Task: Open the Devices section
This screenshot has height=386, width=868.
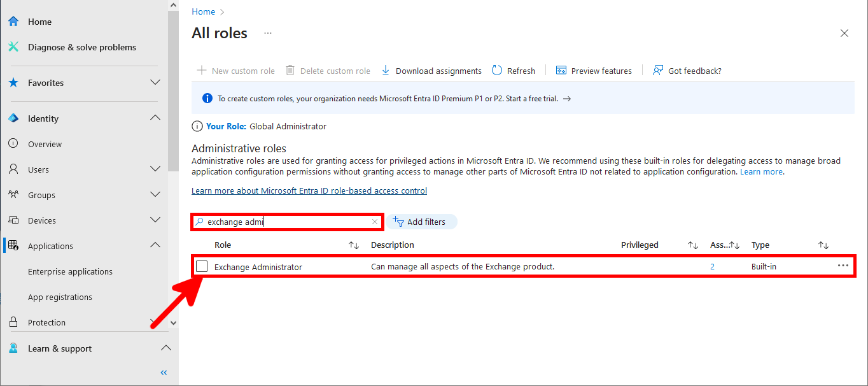Action: coord(13,220)
